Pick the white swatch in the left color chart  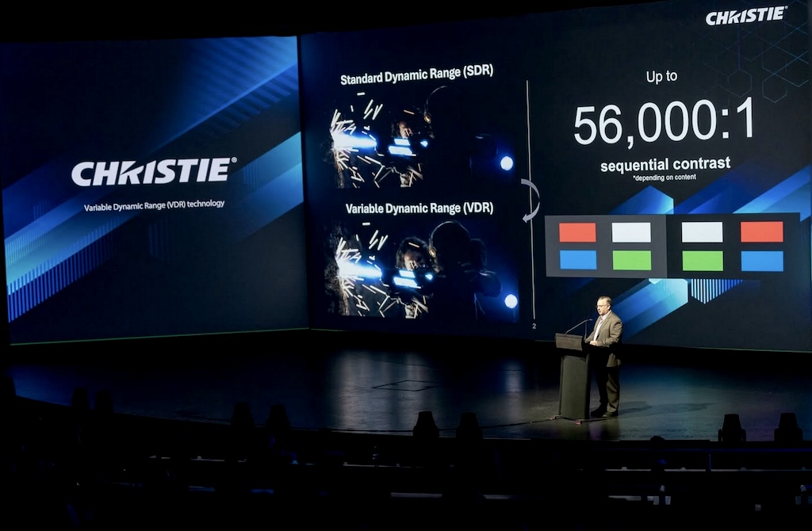pos(631,232)
